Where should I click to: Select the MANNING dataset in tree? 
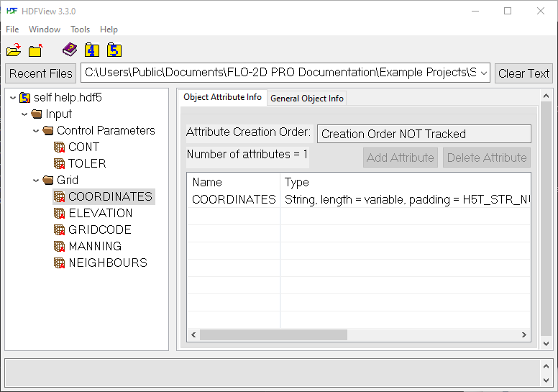click(94, 246)
